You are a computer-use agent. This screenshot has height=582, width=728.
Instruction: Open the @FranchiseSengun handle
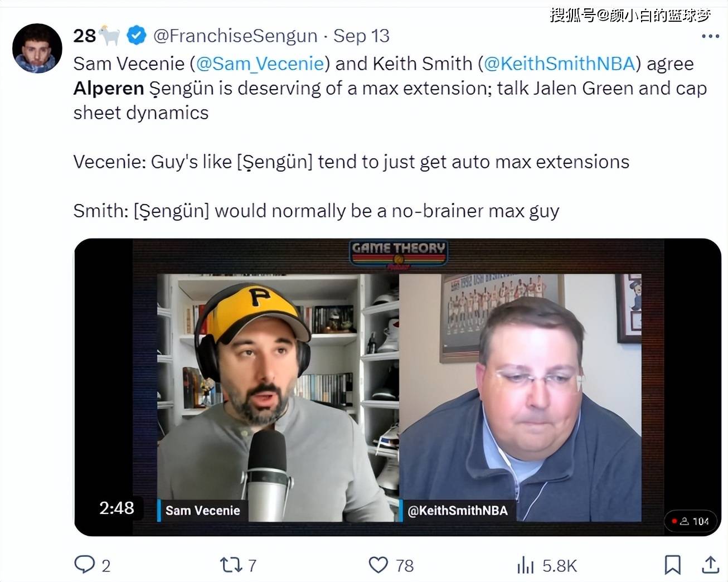235,36
